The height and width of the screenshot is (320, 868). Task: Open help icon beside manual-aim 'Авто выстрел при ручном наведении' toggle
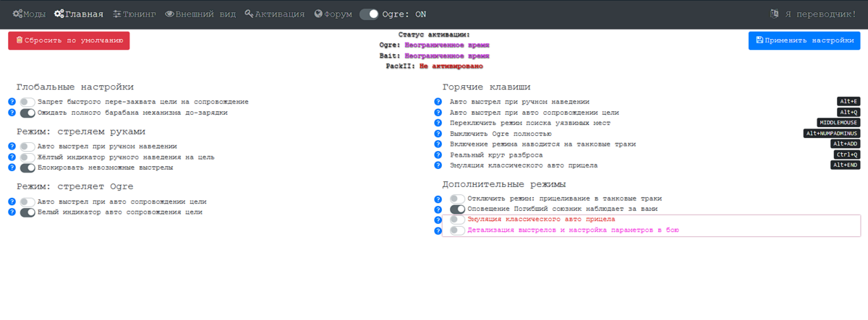pos(12,147)
